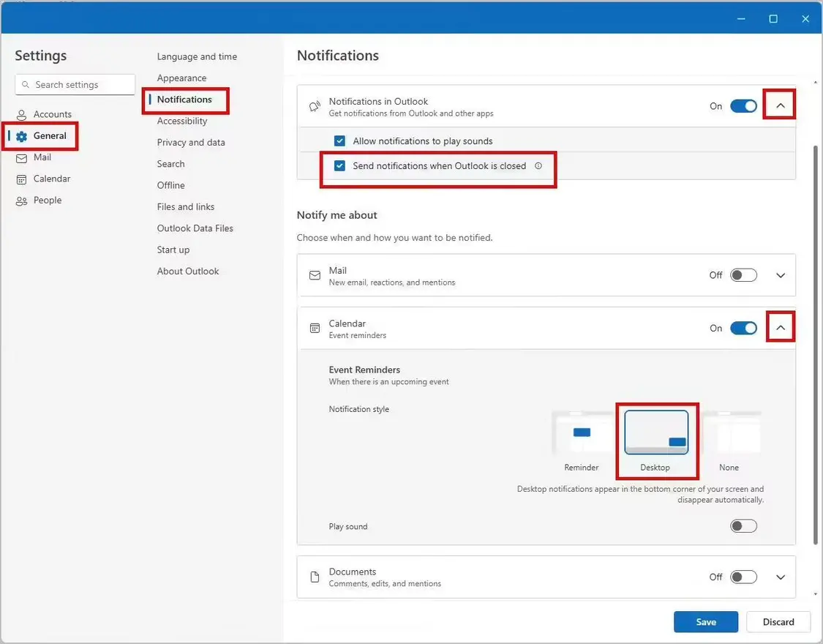The image size is (823, 644).
Task: Minimize the Settings window
Action: (741, 19)
